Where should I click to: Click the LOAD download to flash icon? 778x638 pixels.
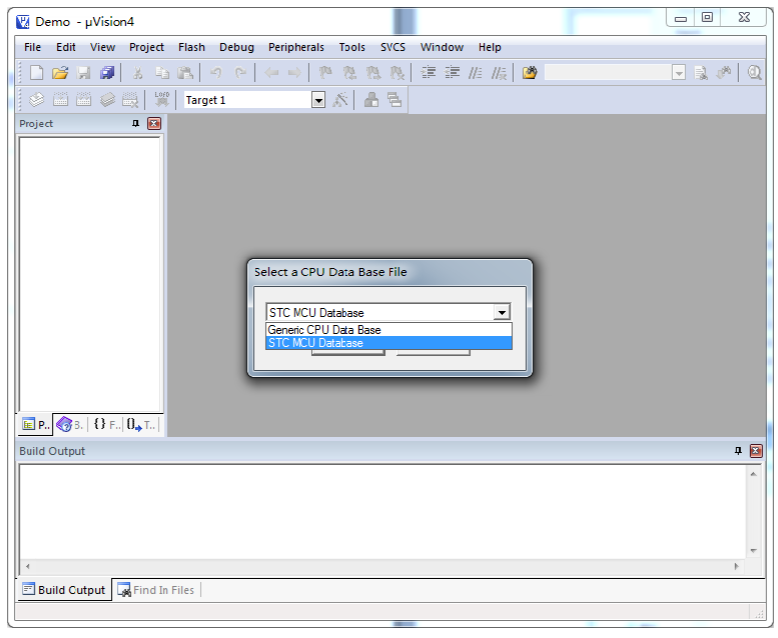pos(162,99)
